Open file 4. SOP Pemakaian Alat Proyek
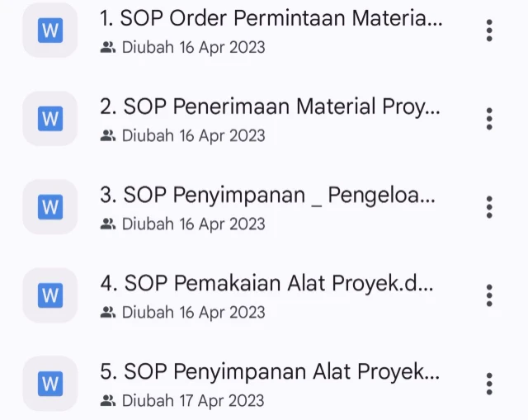The width and height of the screenshot is (528, 420). (267, 284)
